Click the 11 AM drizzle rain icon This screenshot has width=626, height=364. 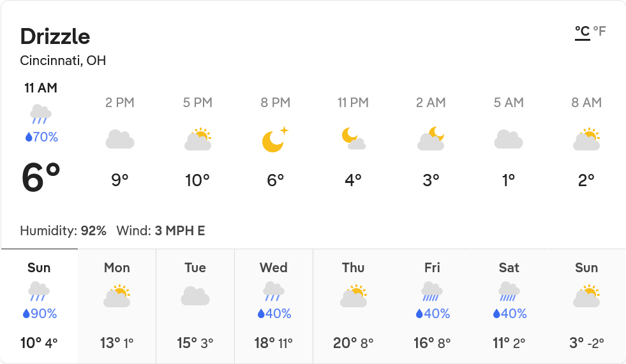41,114
